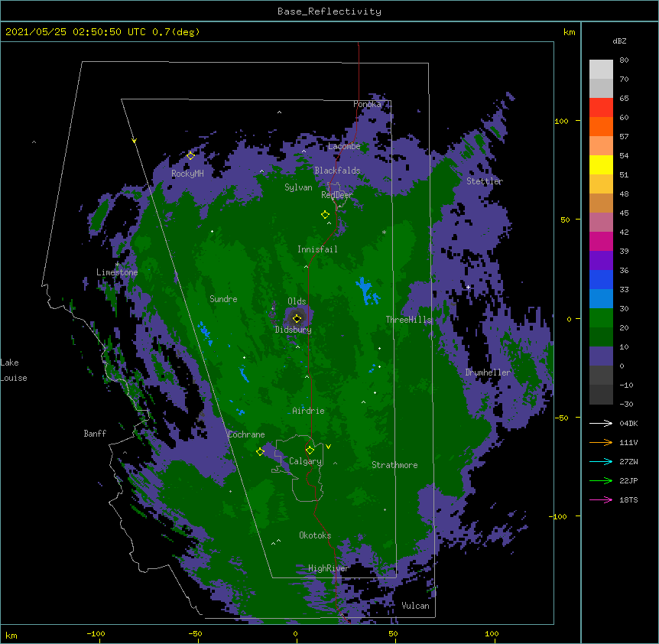The image size is (659, 644).
Task: Click the blue echo cell west of ThreeHills
Action: (x=366, y=291)
